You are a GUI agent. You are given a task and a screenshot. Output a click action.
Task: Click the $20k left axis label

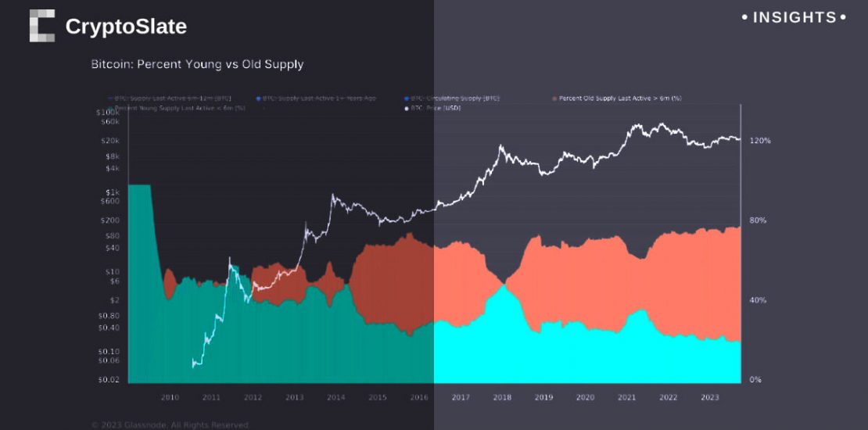click(x=109, y=141)
